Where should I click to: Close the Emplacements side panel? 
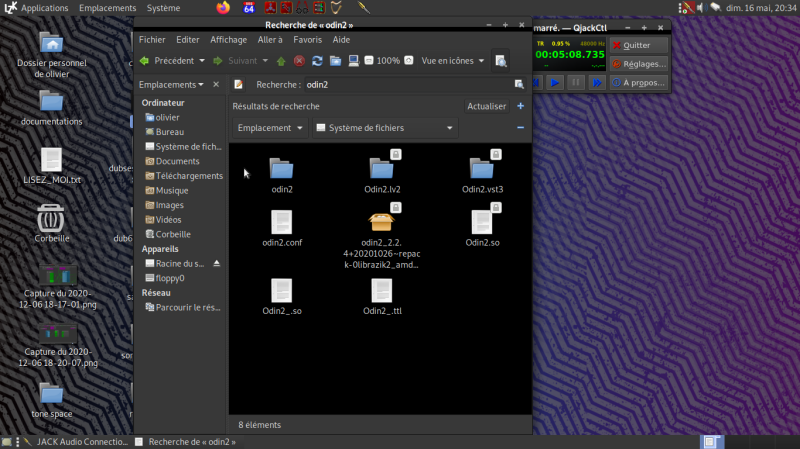click(x=216, y=85)
